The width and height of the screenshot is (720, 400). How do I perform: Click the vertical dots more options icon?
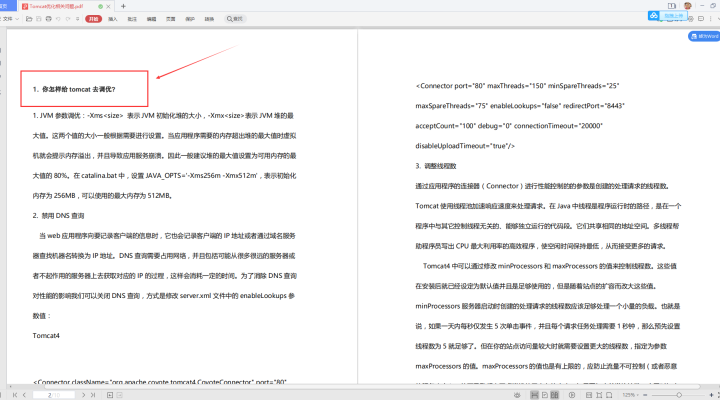click(x=710, y=19)
